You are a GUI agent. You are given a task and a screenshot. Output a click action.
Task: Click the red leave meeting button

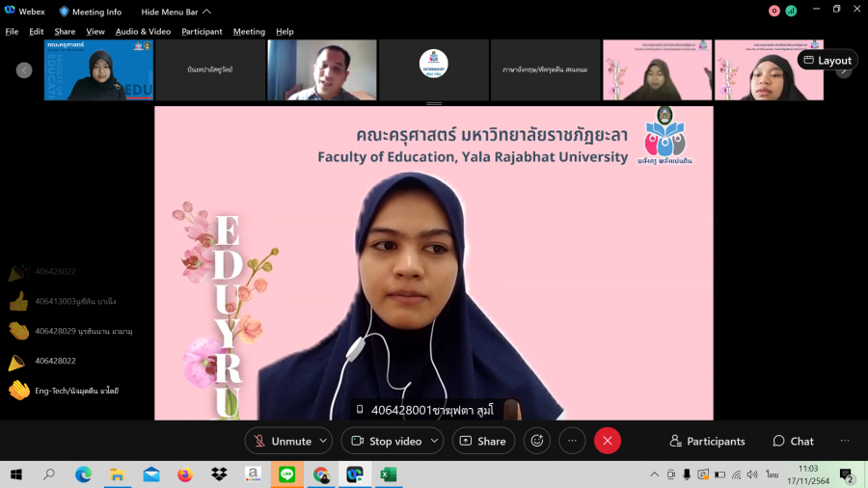(x=607, y=441)
